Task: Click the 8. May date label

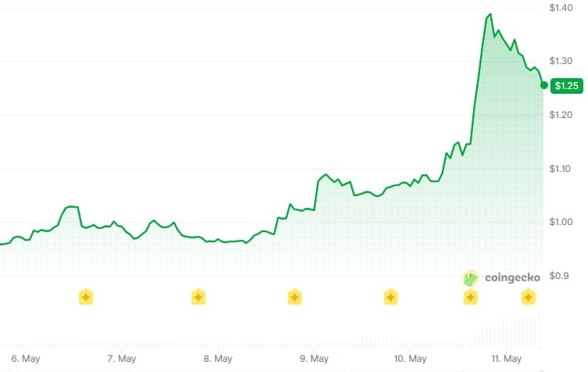Action: click(x=218, y=359)
